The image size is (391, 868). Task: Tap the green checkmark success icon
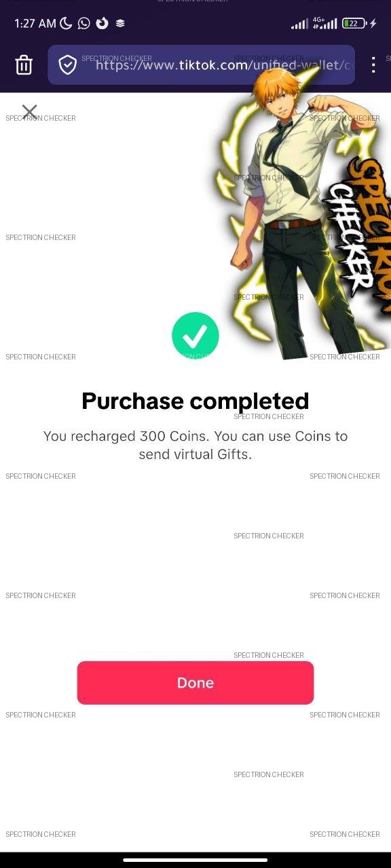coord(195,335)
